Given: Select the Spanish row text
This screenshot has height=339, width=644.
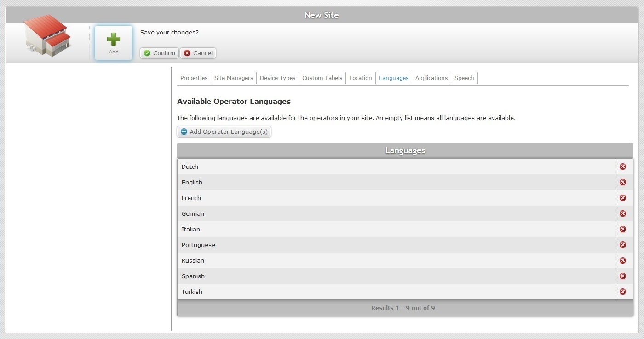Looking at the screenshot, I should click(x=193, y=276).
